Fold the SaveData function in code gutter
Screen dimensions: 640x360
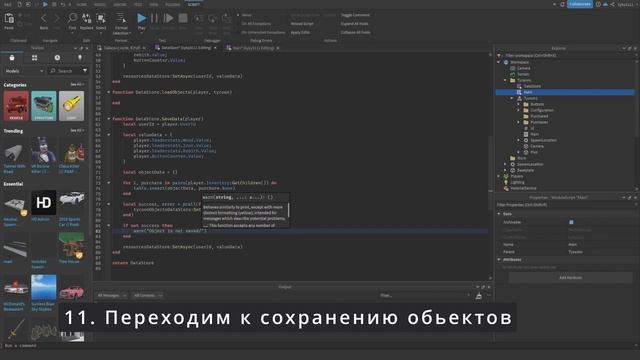[x=109, y=119]
